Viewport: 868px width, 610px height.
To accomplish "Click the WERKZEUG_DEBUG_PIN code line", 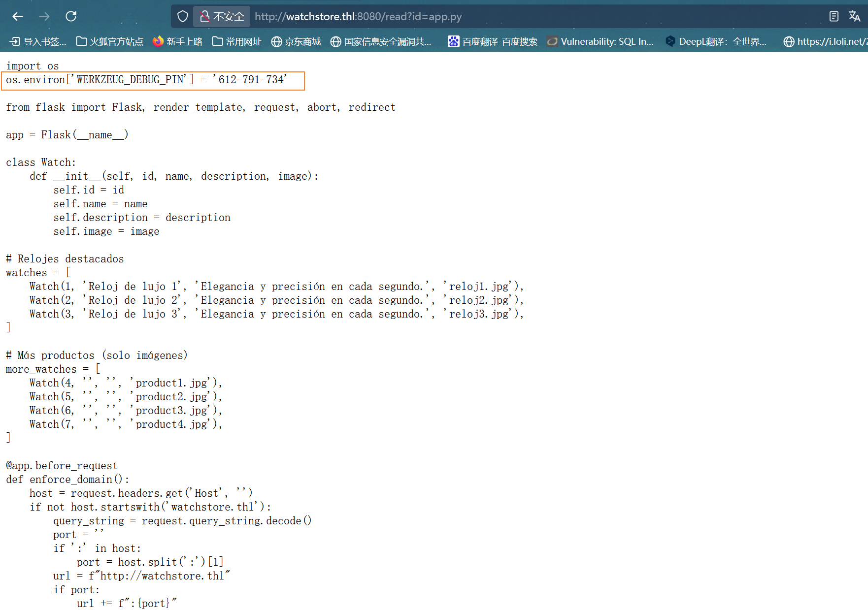I will (146, 80).
